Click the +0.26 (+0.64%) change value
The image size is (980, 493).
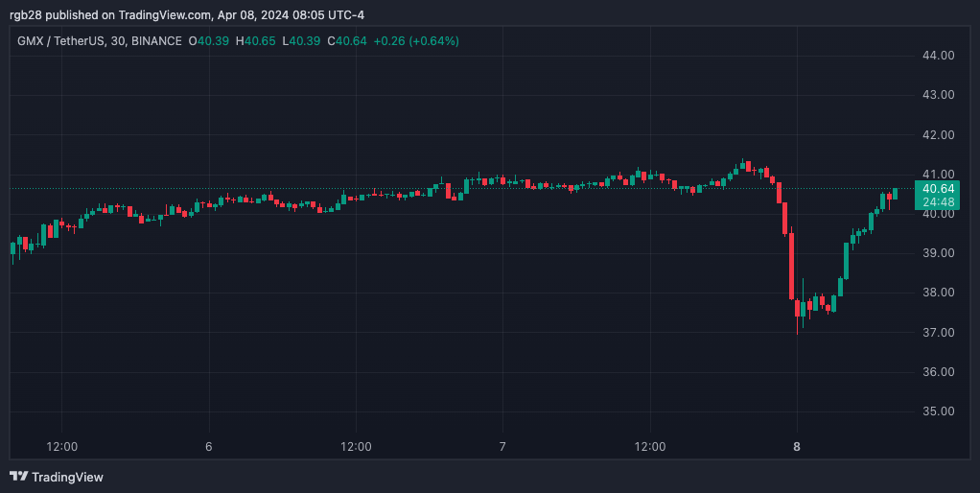416,41
